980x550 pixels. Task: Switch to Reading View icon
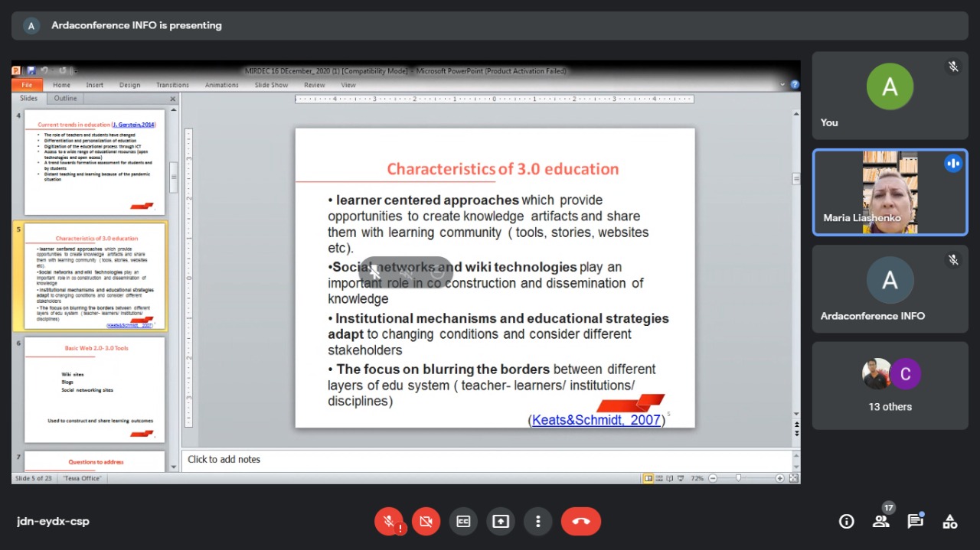click(670, 478)
